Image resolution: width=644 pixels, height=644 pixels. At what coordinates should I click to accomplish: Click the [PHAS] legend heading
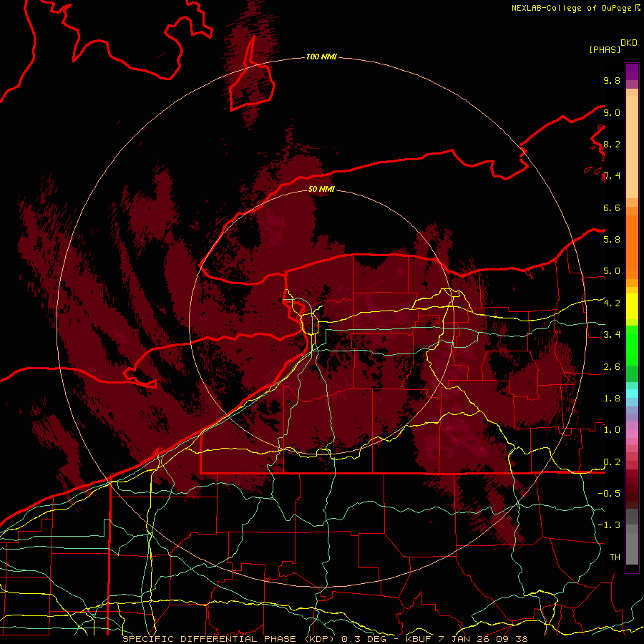[x=605, y=49]
